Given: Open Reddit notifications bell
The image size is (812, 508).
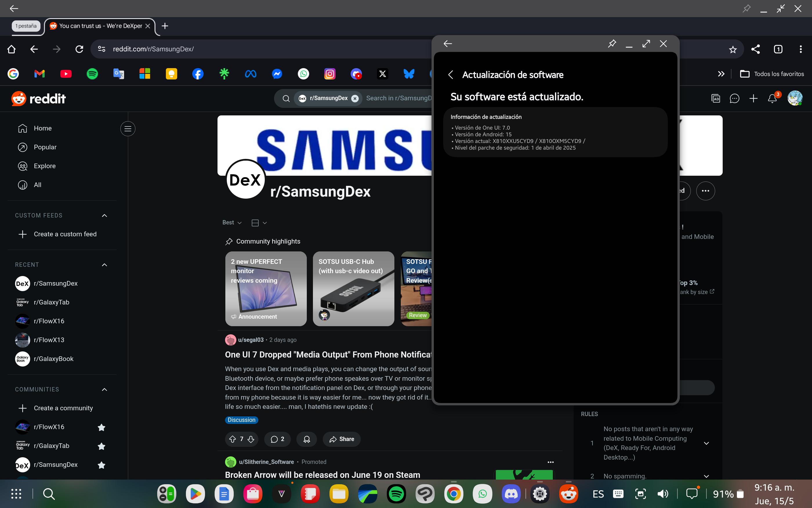Looking at the screenshot, I should [x=772, y=99].
